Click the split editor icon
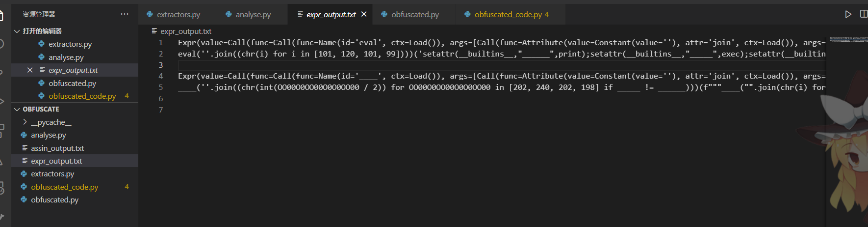Image resolution: width=868 pixels, height=227 pixels. [864, 14]
